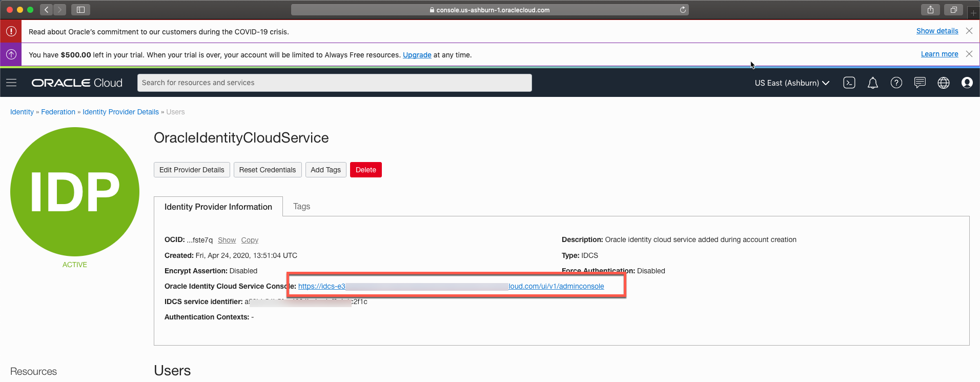Click in the resource search field
This screenshot has height=382, width=980.
coord(334,83)
